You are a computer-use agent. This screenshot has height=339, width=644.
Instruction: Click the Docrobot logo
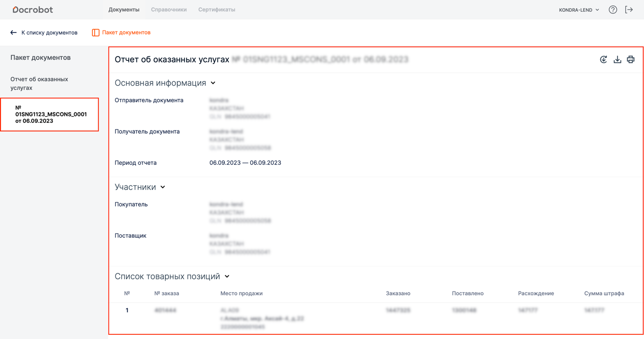33,10
